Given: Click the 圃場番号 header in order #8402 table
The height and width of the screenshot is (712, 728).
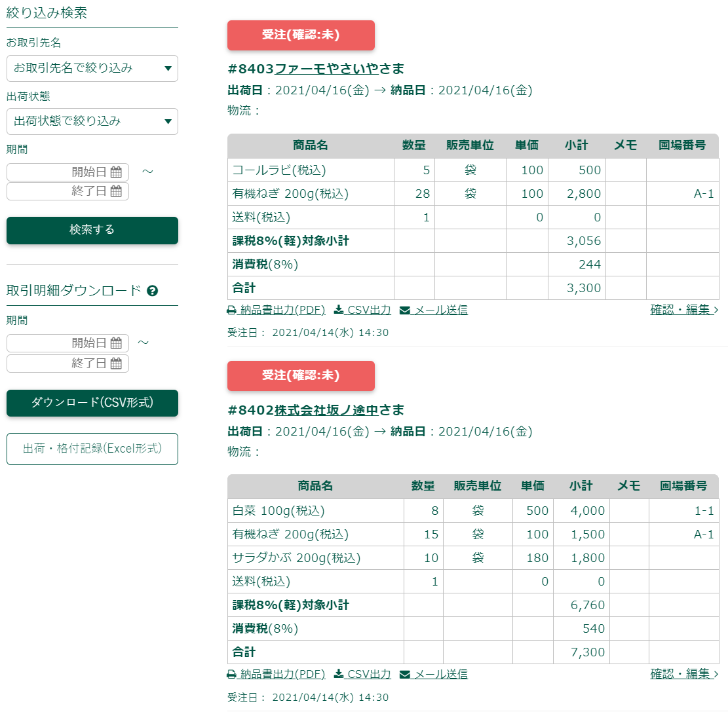Looking at the screenshot, I should pos(683,486).
